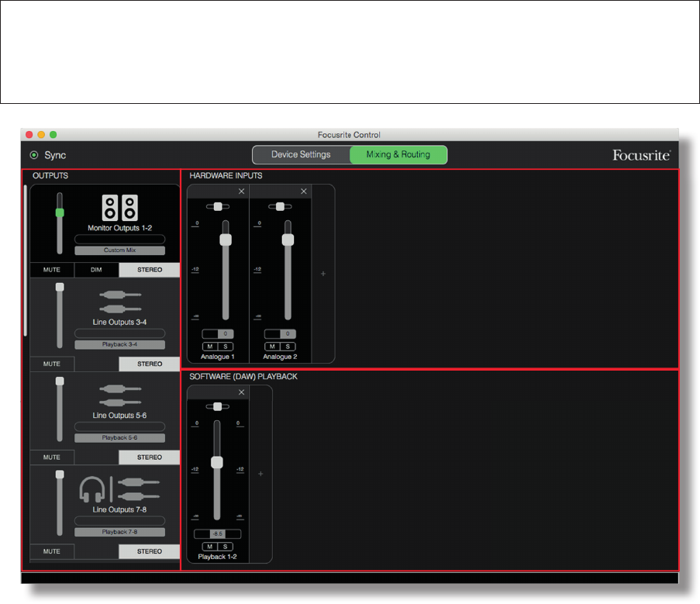Click the Line Outputs 5-6 name field
The image size is (700, 604).
point(119,426)
